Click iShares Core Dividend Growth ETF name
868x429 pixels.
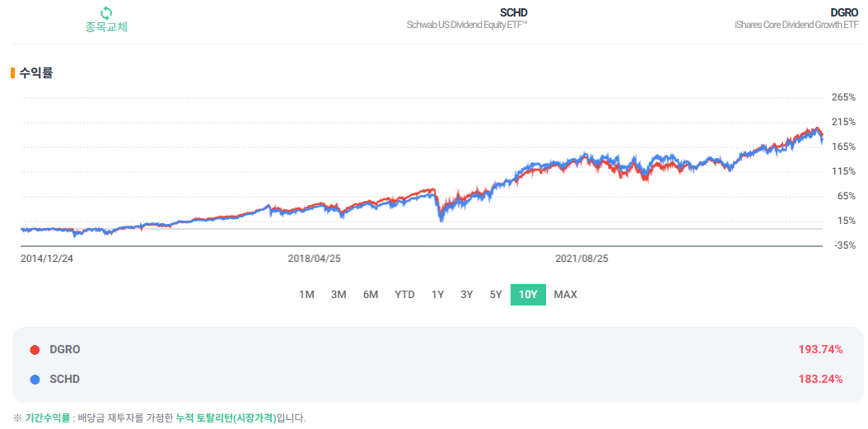[x=795, y=25]
